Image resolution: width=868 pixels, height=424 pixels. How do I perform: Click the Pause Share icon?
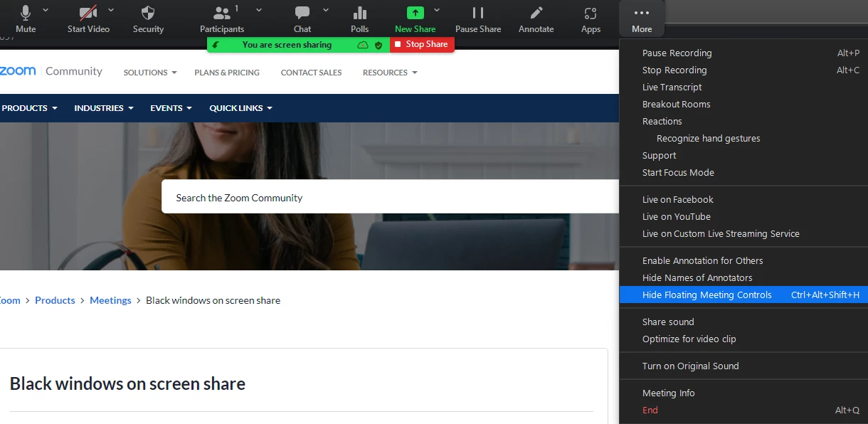(478, 13)
